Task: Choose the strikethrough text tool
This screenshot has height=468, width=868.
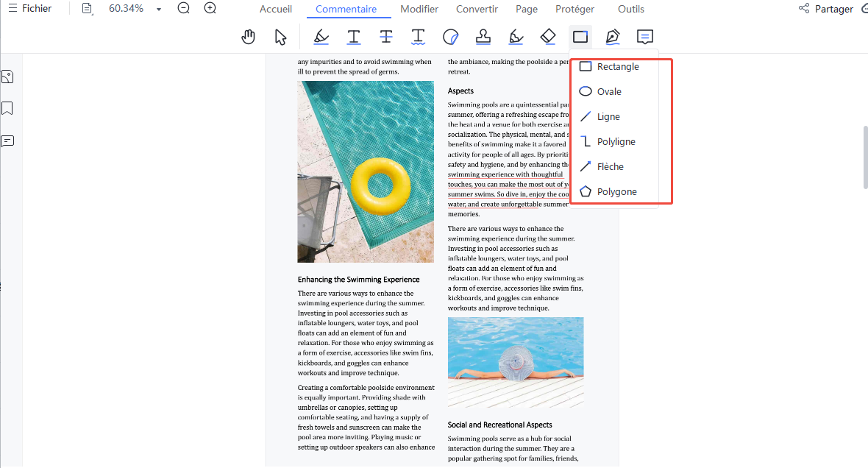Action: [x=386, y=37]
